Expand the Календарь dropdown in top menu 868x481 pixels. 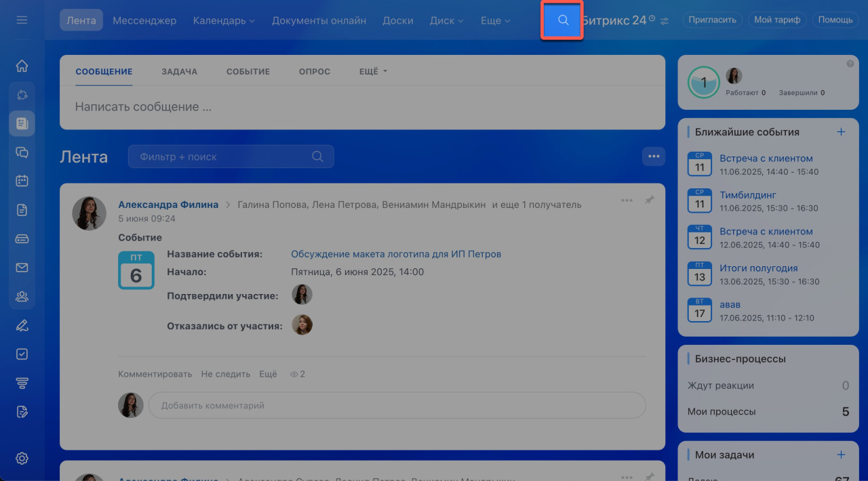tap(224, 20)
